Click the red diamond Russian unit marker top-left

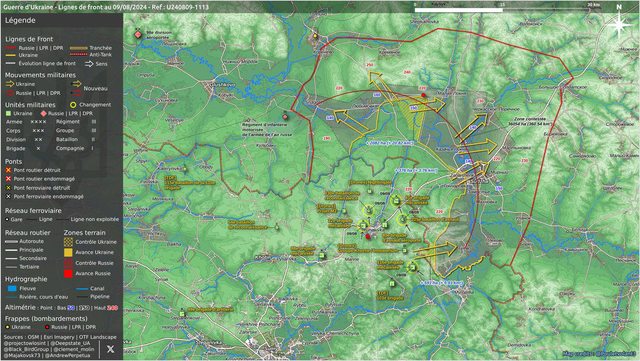(x=138, y=35)
